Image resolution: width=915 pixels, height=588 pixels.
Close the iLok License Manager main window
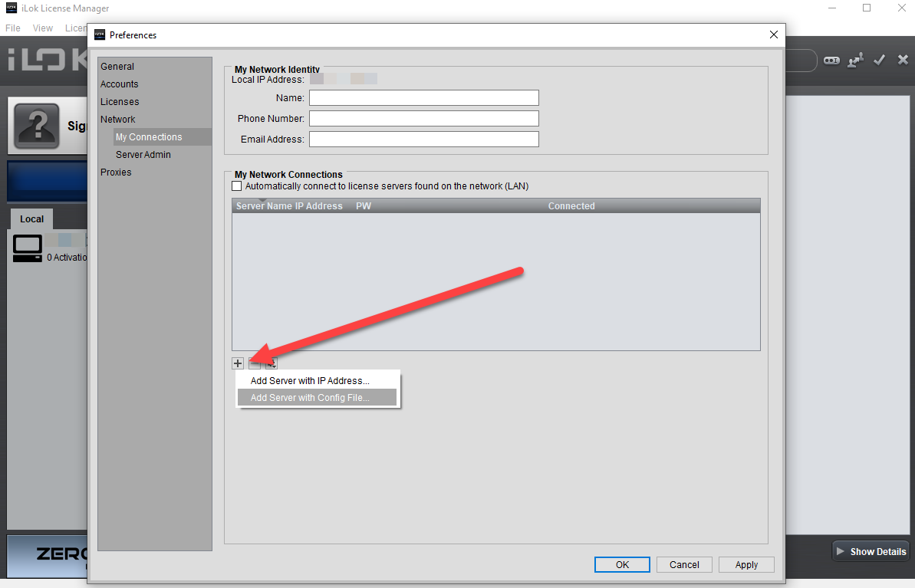902,8
